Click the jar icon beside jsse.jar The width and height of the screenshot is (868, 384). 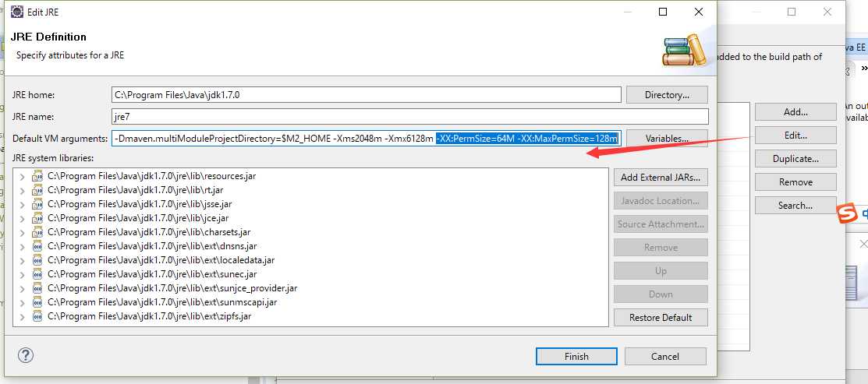click(x=37, y=204)
